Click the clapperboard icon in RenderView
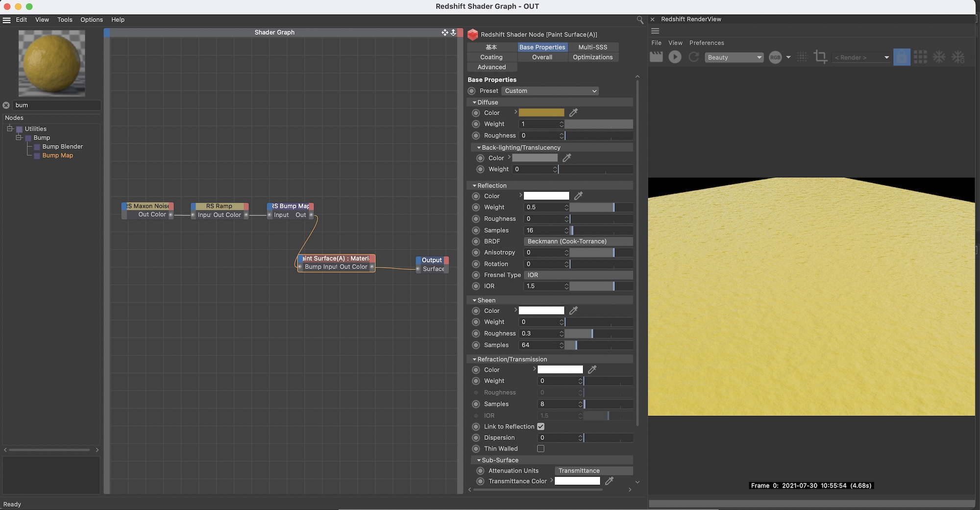The width and height of the screenshot is (980, 510). [656, 57]
